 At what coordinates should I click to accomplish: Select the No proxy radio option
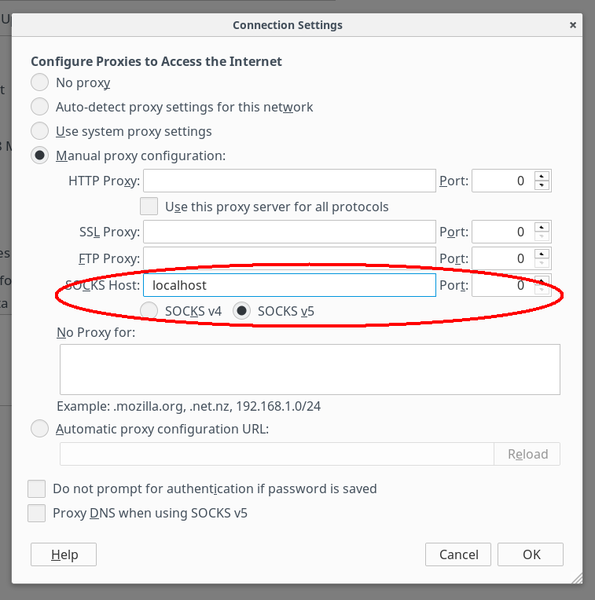(39, 82)
